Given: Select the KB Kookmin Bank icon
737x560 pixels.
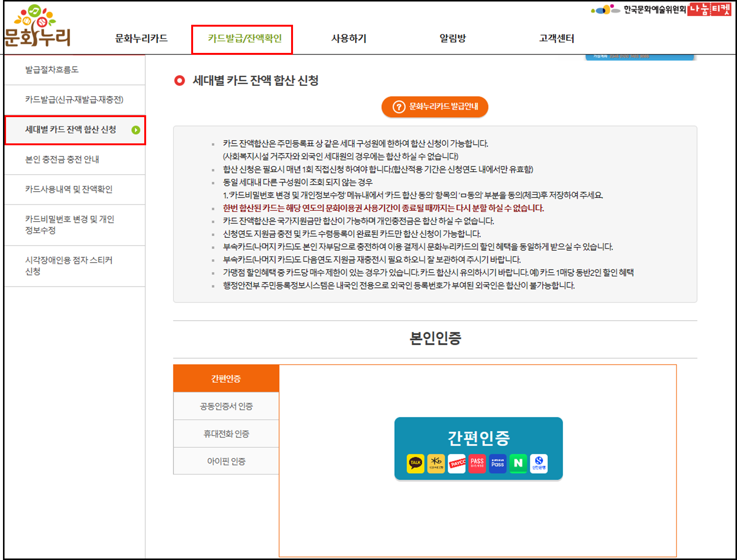Looking at the screenshot, I should click(x=436, y=463).
